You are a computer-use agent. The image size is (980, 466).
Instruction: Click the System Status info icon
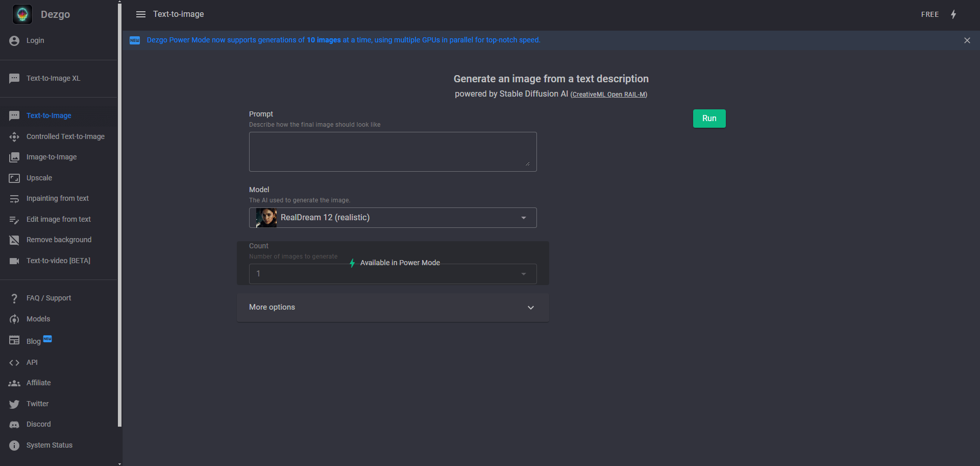click(x=14, y=445)
